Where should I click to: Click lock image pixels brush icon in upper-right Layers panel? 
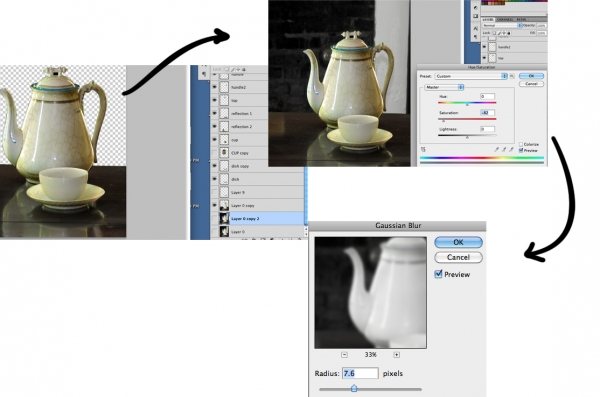[x=499, y=33]
